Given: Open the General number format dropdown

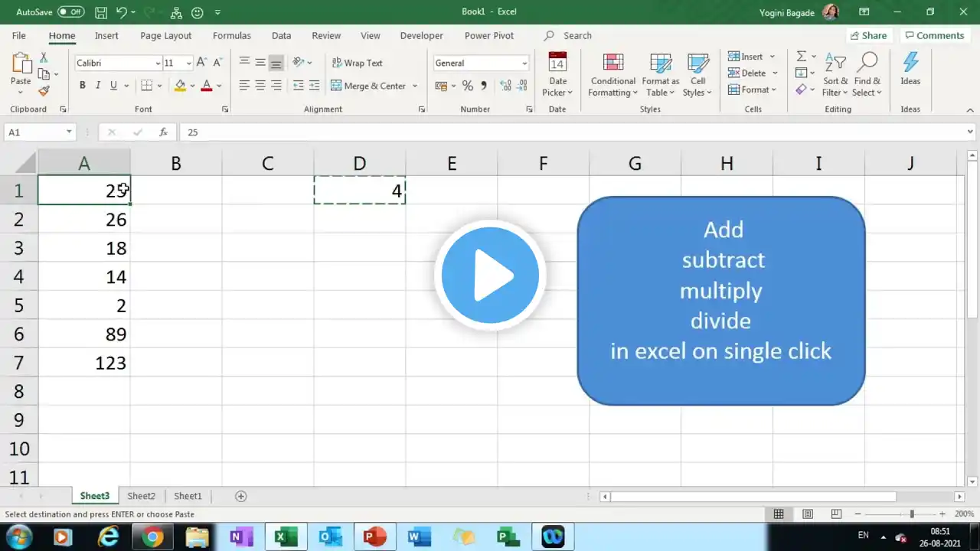Looking at the screenshot, I should pos(524,64).
